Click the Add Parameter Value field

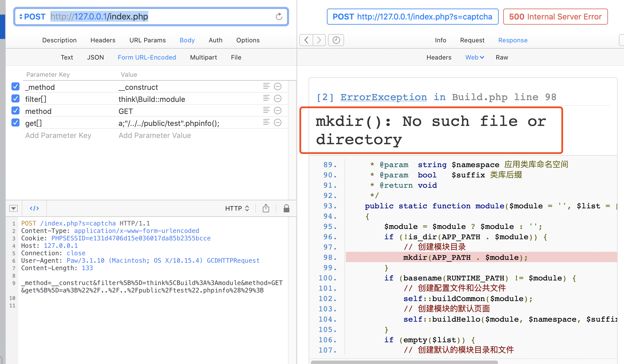click(155, 135)
